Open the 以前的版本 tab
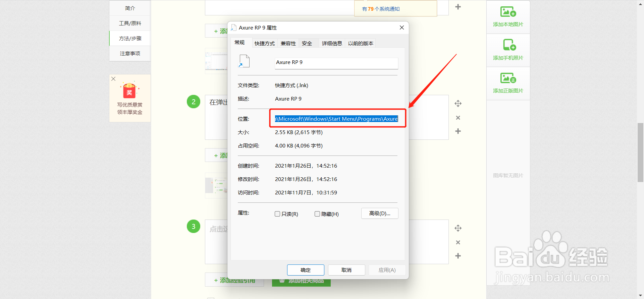Image resolution: width=644 pixels, height=299 pixels. 361,43
